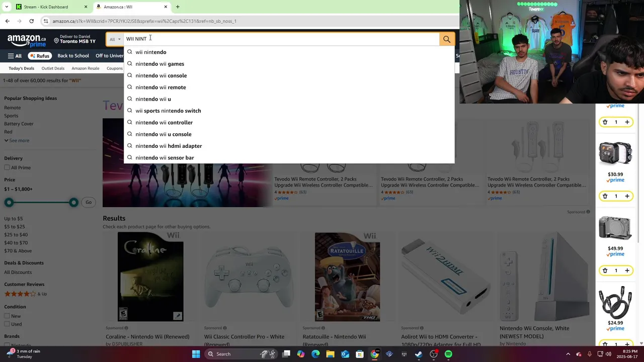Open Task View from the taskbar
644x362 pixels.
point(286,354)
